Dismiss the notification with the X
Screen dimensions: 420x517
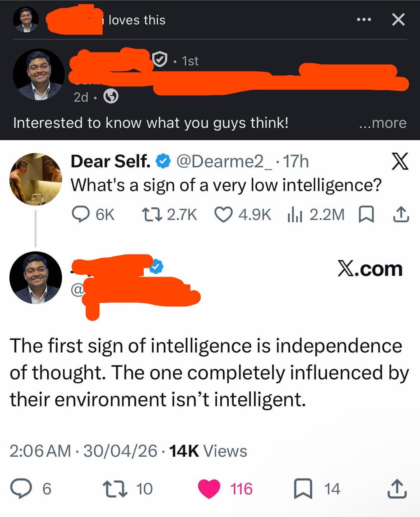coord(398,19)
